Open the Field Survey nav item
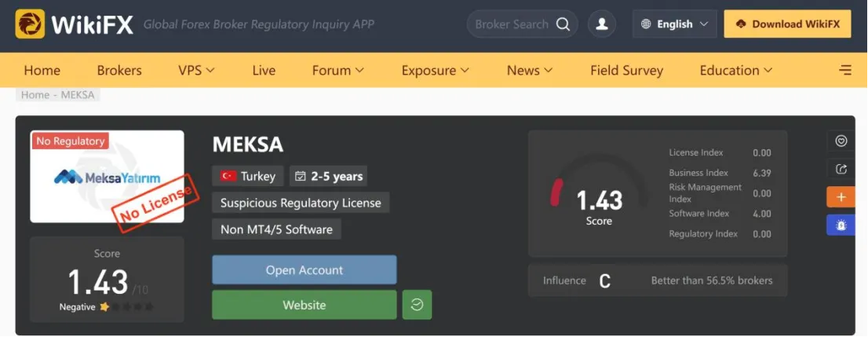 626,71
